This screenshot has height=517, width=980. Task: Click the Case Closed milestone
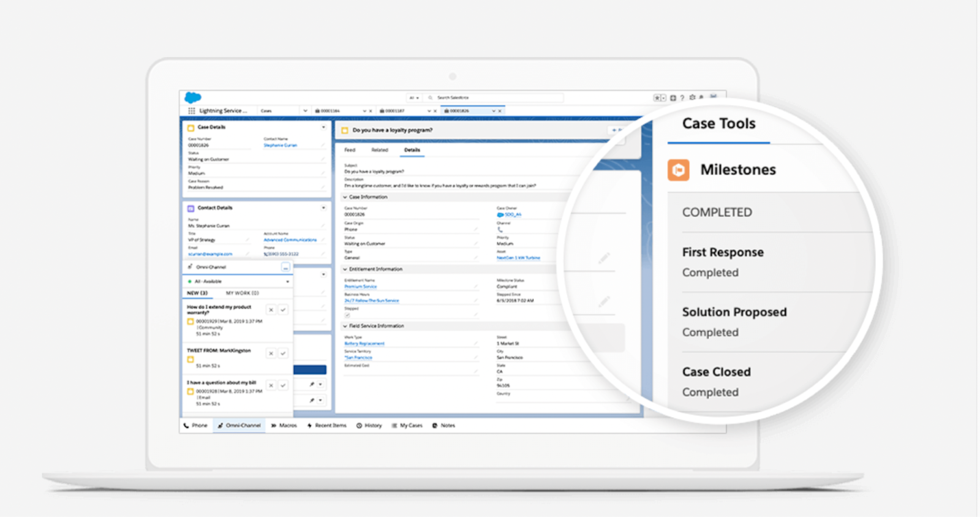coord(717,372)
